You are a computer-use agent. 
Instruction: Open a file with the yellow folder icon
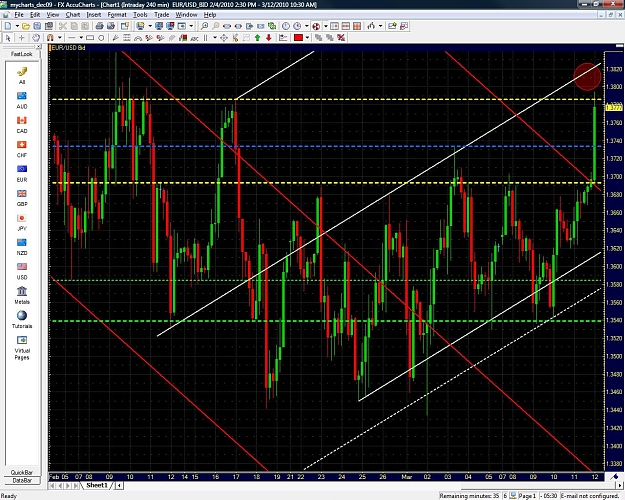coord(26,26)
